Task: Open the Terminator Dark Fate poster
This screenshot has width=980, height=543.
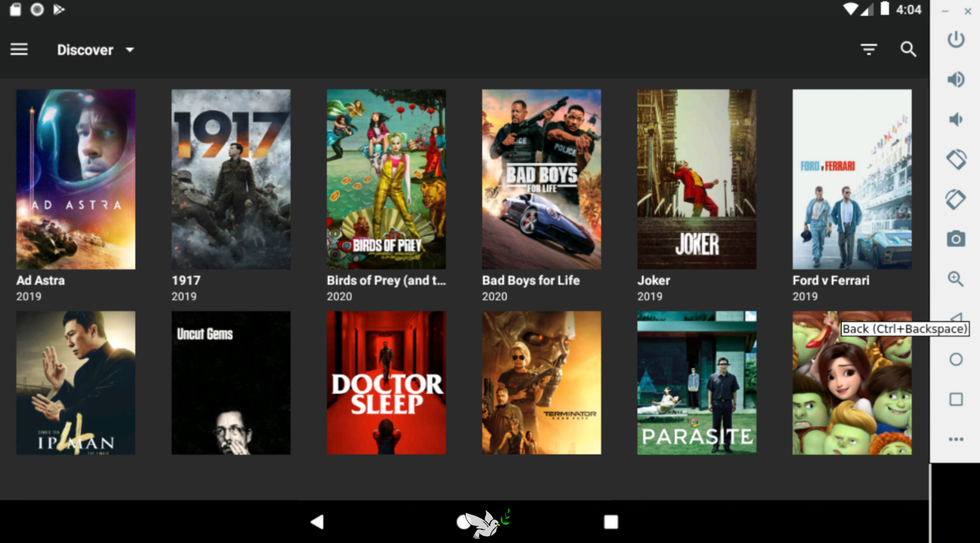Action: 541,383
